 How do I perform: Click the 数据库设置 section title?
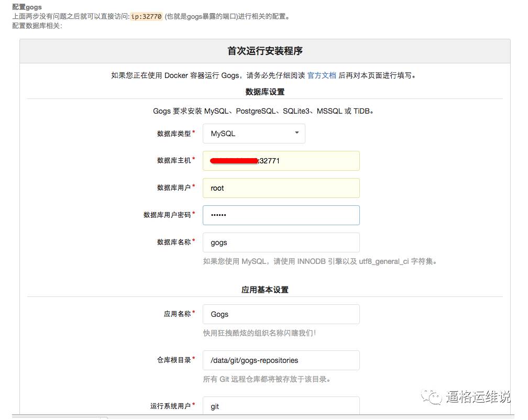click(x=265, y=92)
